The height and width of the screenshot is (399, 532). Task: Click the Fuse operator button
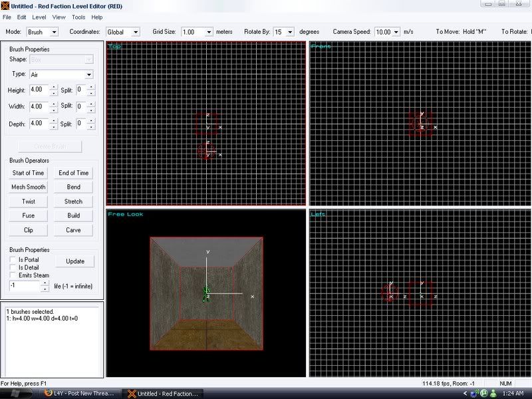coord(28,215)
